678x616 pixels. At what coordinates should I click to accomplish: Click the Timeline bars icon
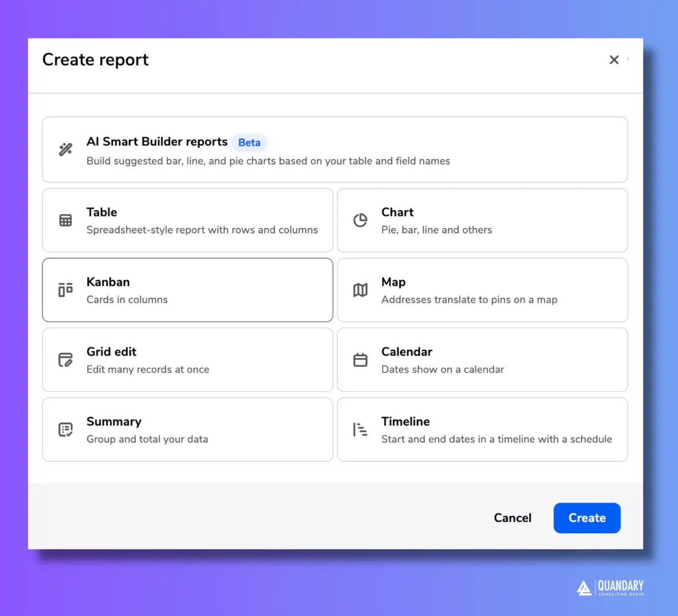pos(360,429)
